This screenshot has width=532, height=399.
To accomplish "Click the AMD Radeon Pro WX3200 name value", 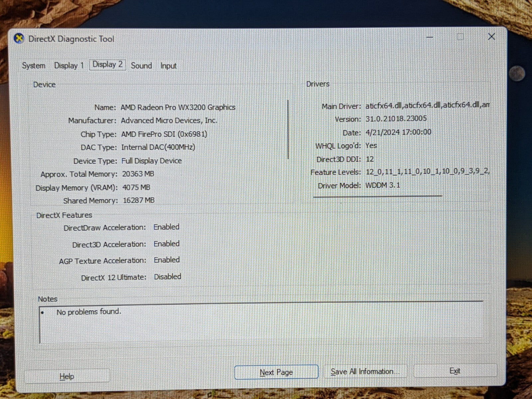I will tap(178, 107).
